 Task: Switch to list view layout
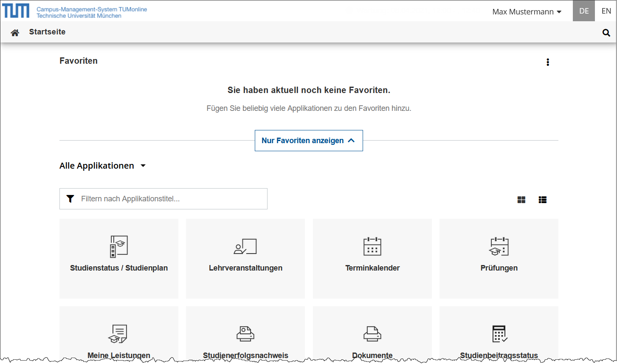(542, 200)
